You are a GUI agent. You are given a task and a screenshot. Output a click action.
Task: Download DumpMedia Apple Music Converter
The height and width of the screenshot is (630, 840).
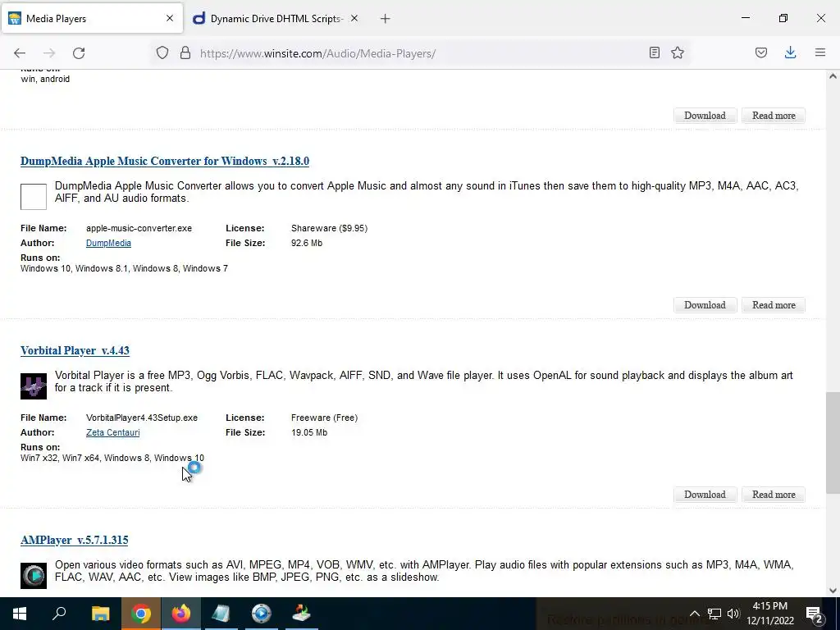pos(705,305)
